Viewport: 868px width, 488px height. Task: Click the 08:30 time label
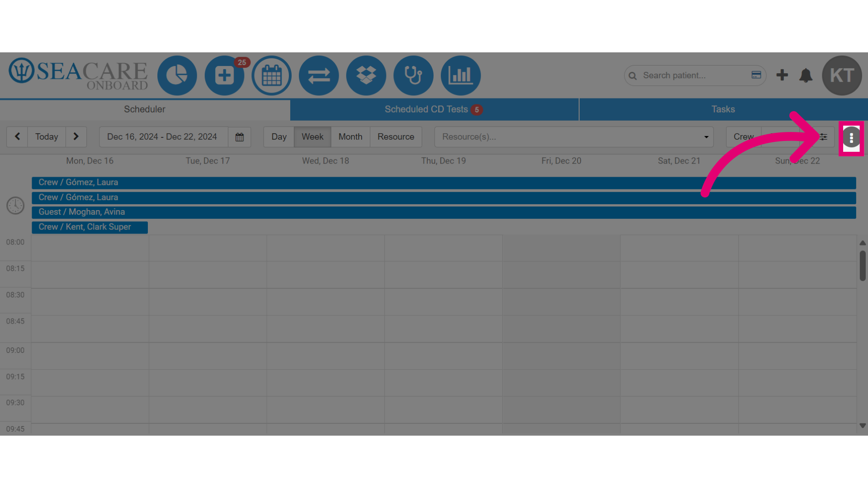(x=15, y=295)
